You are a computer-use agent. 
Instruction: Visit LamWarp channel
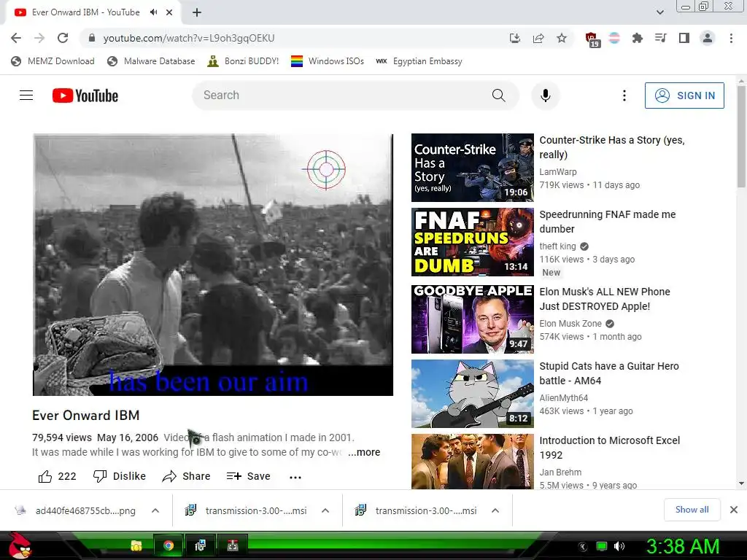click(558, 172)
